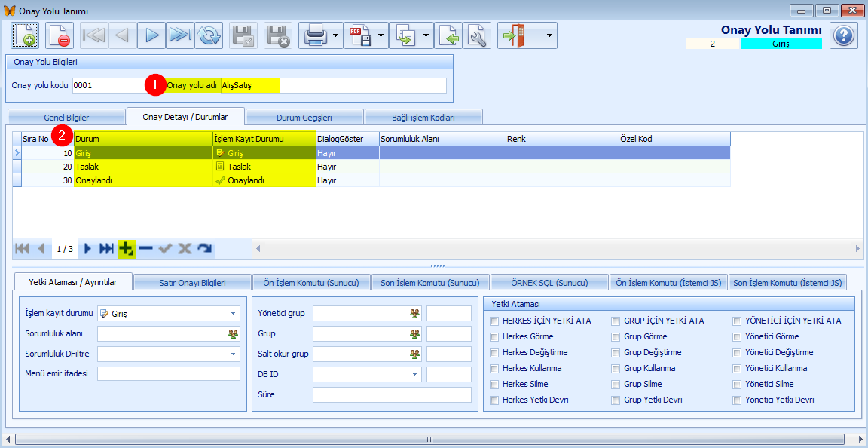Open the DB ID dropdown
The image size is (868, 448).
tap(414, 375)
